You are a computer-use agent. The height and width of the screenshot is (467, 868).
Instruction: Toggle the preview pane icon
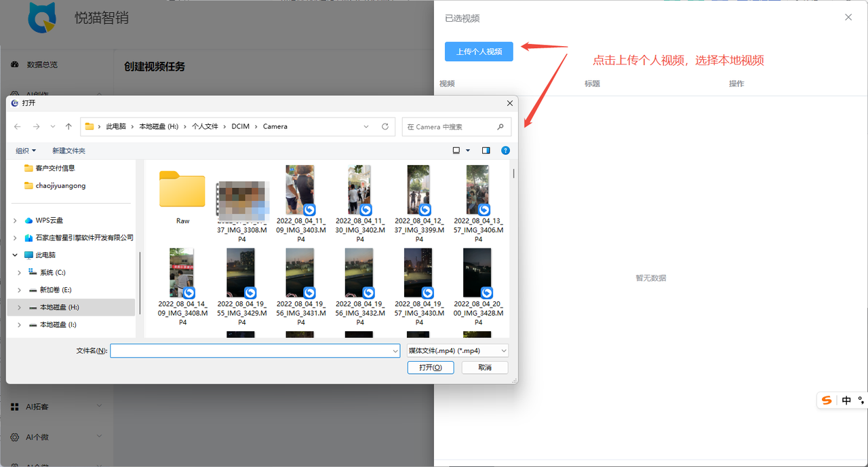pyautogui.click(x=486, y=151)
